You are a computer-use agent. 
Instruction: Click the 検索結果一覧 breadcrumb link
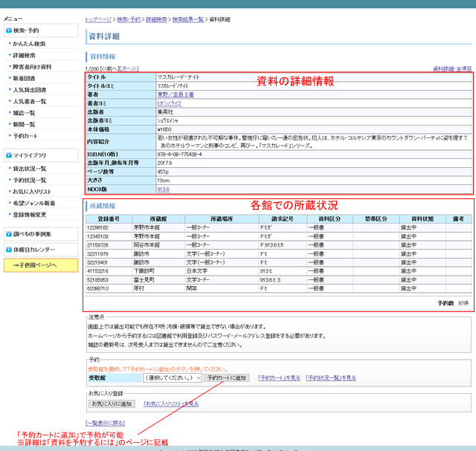tap(188, 19)
